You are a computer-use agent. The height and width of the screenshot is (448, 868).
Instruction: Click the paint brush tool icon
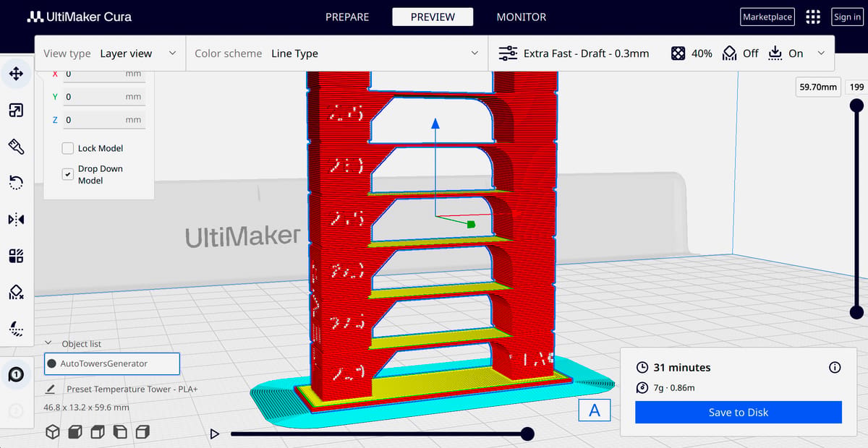click(16, 147)
